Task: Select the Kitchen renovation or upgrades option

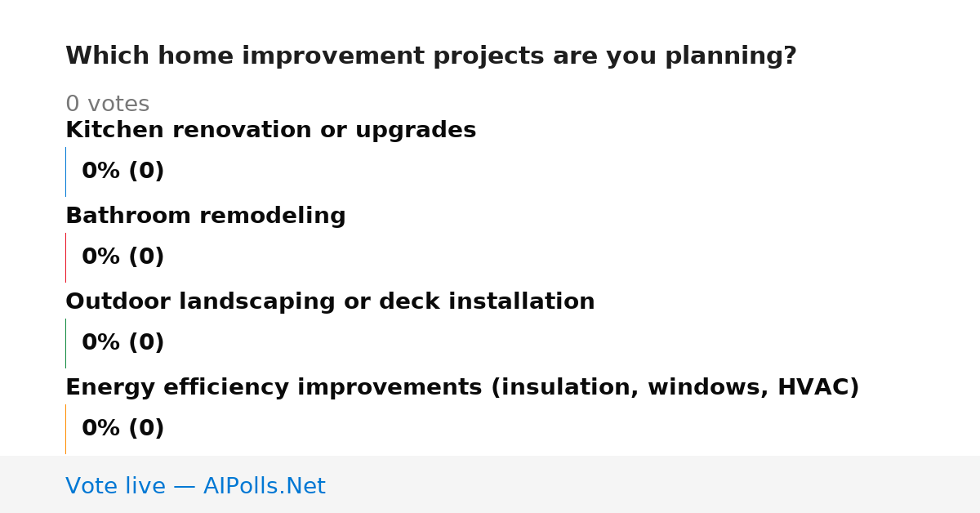Action: tap(270, 131)
